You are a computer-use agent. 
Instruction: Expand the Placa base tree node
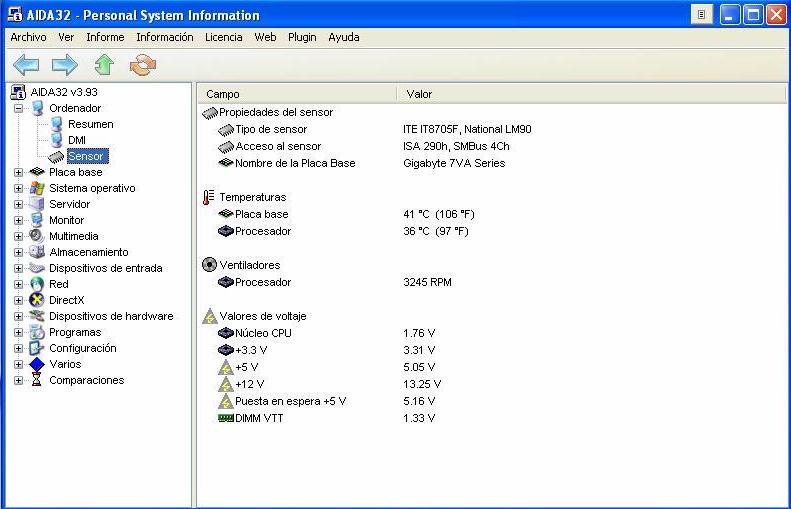pos(19,173)
